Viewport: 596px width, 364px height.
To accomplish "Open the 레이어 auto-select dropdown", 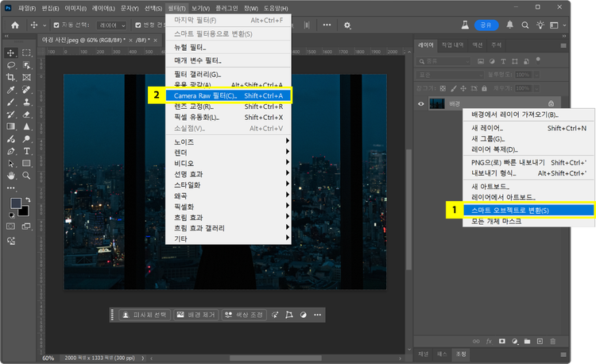I will tap(111, 25).
